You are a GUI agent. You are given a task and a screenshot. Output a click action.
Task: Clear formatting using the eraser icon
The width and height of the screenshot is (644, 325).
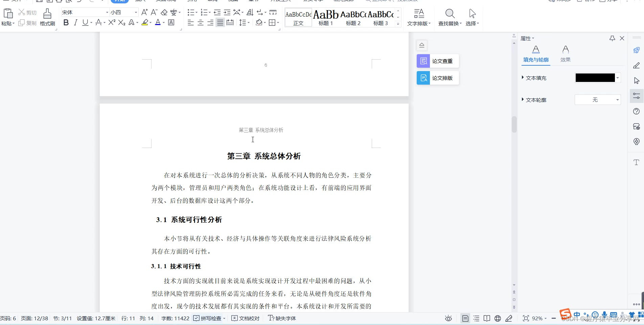click(164, 13)
